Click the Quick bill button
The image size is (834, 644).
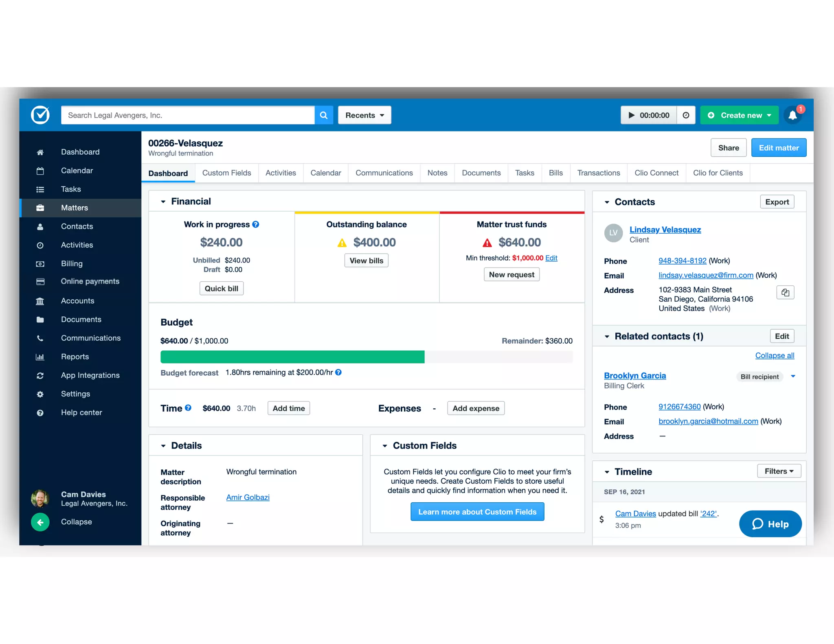(222, 289)
